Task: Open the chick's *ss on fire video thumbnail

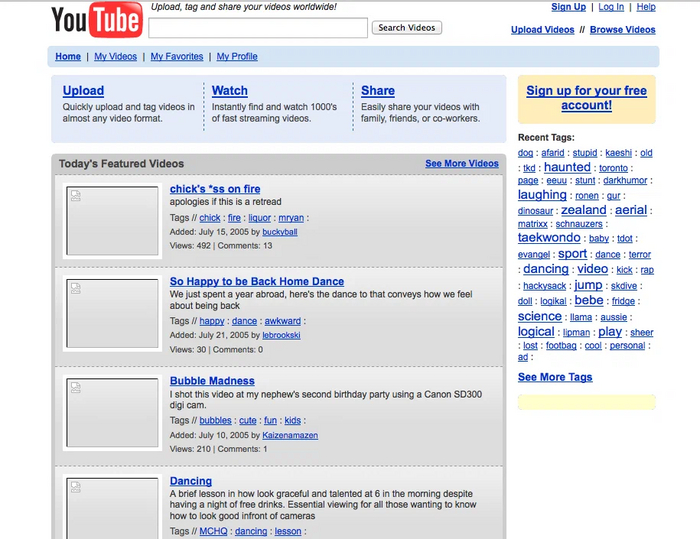Action: (112, 221)
